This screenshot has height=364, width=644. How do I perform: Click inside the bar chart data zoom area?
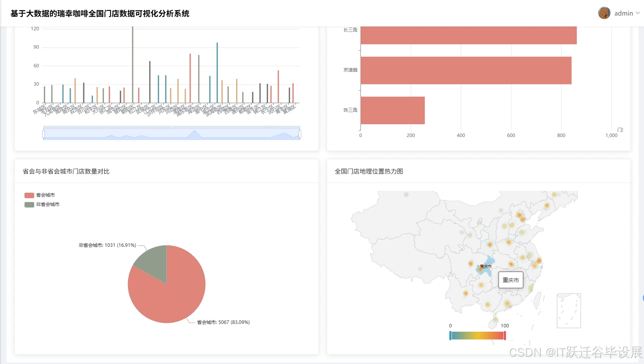coord(171,134)
